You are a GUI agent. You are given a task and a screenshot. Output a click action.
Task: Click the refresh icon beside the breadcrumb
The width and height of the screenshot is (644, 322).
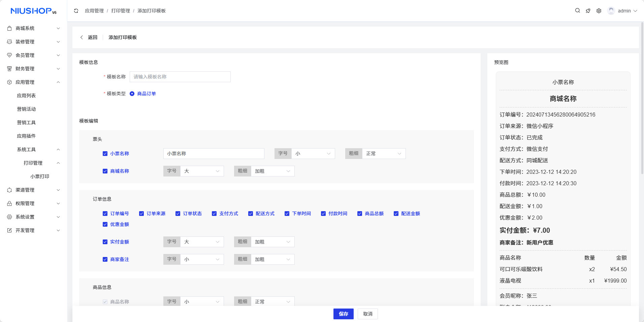point(76,11)
